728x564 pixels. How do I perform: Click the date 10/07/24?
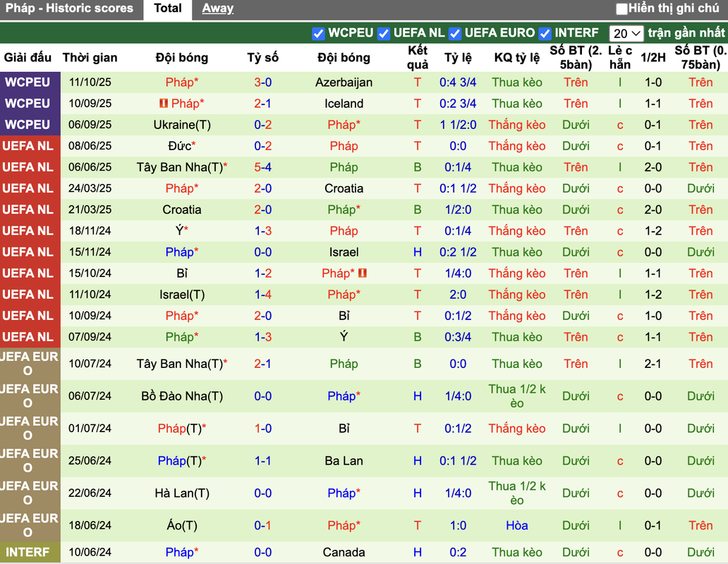click(90, 364)
